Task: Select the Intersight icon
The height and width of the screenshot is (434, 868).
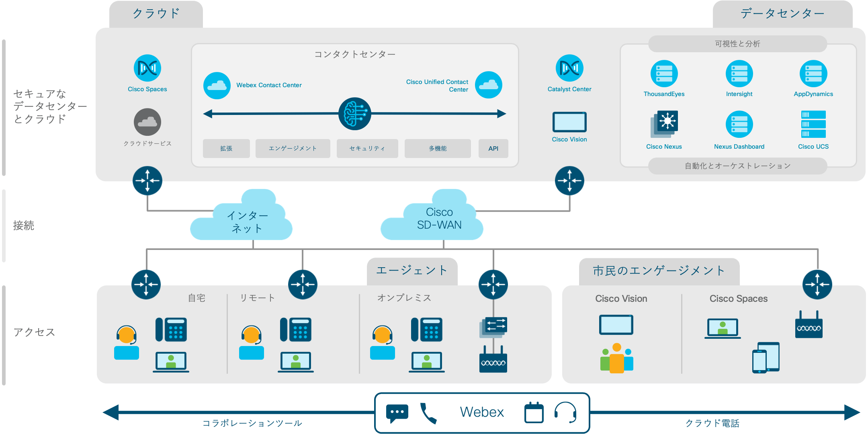Action: pyautogui.click(x=739, y=74)
